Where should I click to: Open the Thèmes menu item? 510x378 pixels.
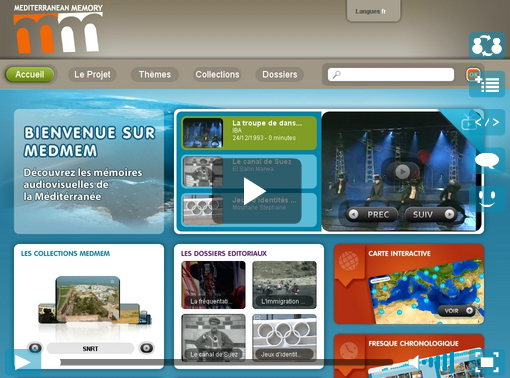click(155, 74)
